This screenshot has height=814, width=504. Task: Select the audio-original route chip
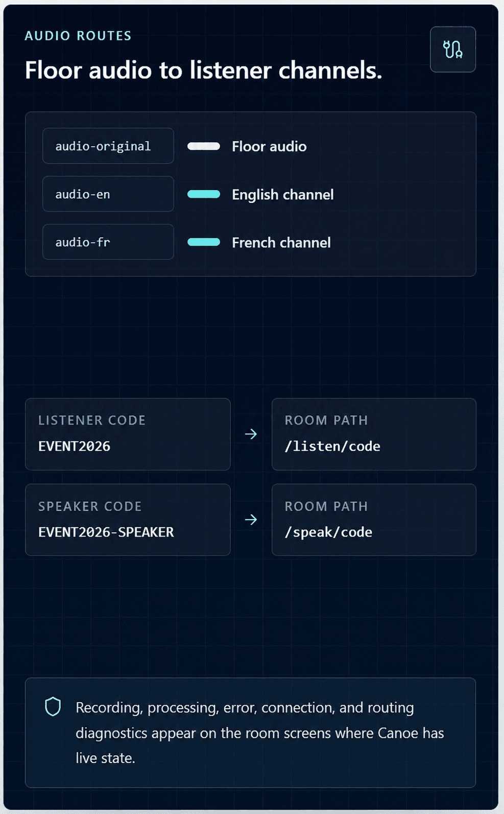coord(108,146)
